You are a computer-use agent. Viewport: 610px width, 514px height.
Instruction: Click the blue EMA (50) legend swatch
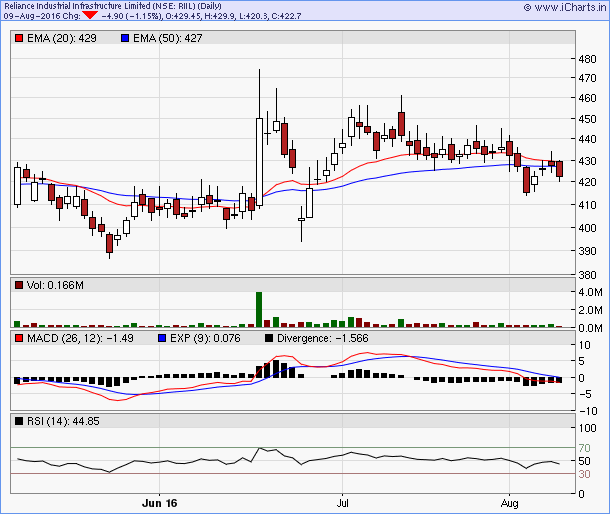tap(125, 38)
